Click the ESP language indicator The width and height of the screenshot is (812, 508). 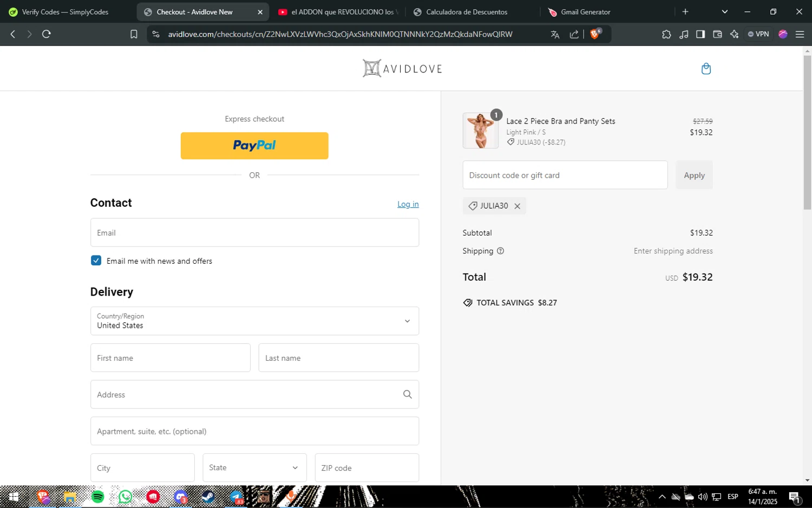(x=733, y=497)
